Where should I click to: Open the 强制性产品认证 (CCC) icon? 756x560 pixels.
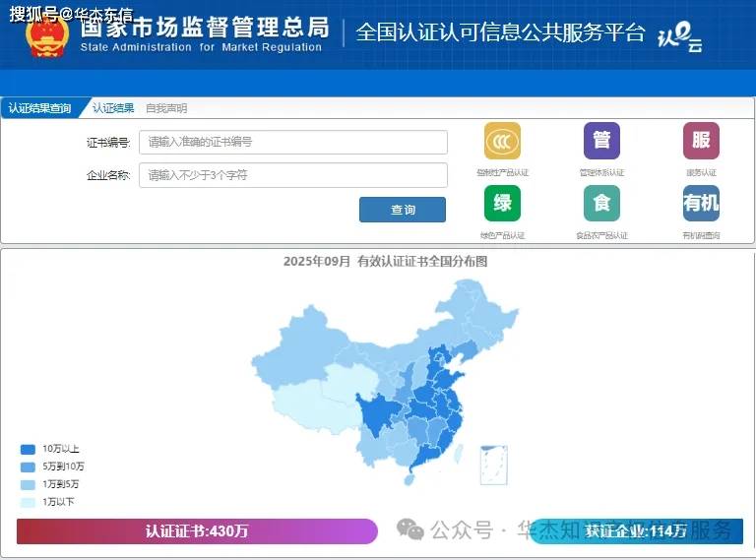tap(502, 141)
